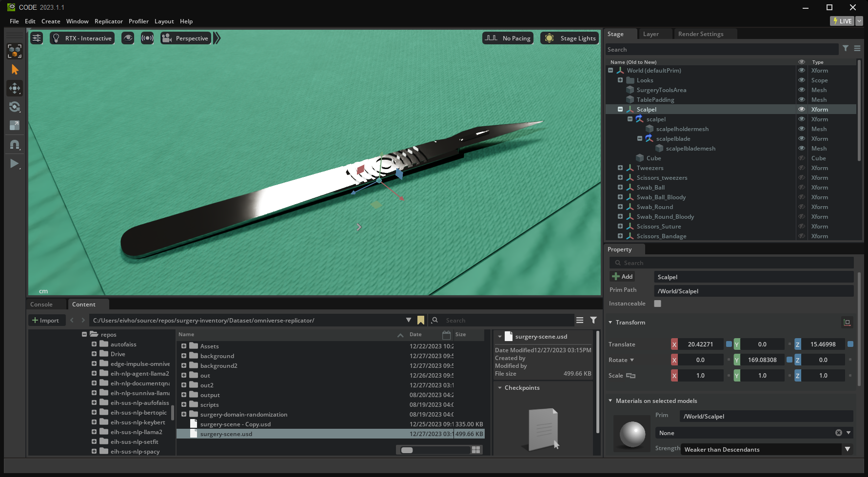Select the Move tool
The image size is (868, 477).
coord(15,88)
